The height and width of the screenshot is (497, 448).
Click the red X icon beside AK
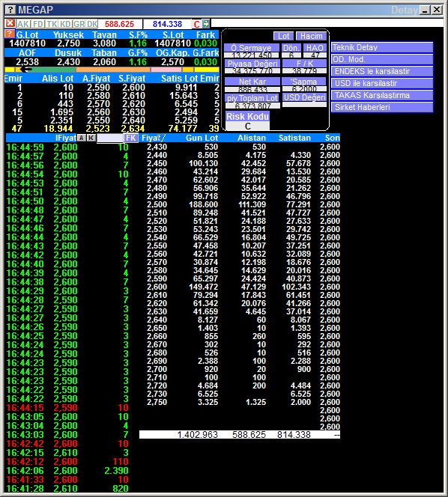click(10, 23)
